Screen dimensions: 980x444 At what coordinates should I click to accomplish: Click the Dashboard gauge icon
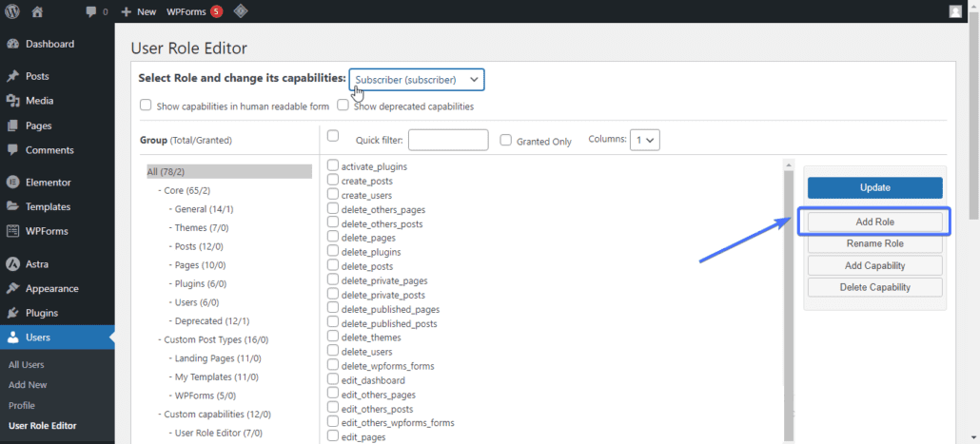tap(12, 45)
